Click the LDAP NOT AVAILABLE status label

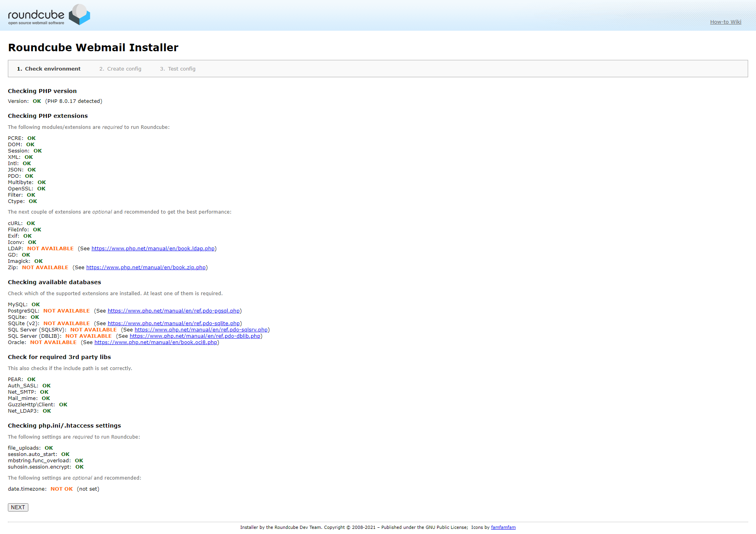pos(50,249)
